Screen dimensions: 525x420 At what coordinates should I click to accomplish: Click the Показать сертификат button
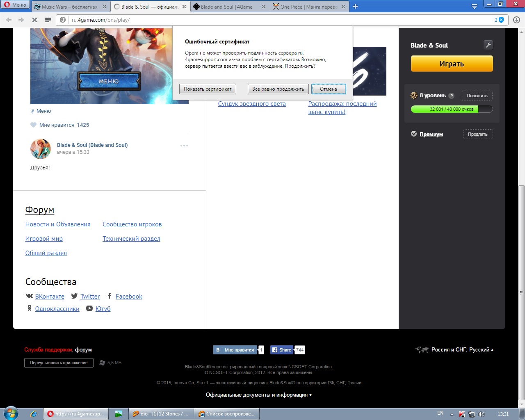pyautogui.click(x=208, y=89)
